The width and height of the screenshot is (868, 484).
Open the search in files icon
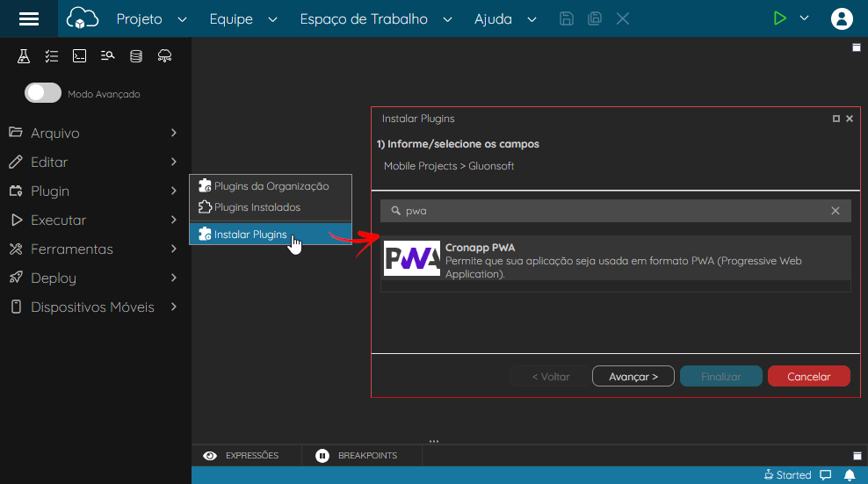tap(107, 55)
